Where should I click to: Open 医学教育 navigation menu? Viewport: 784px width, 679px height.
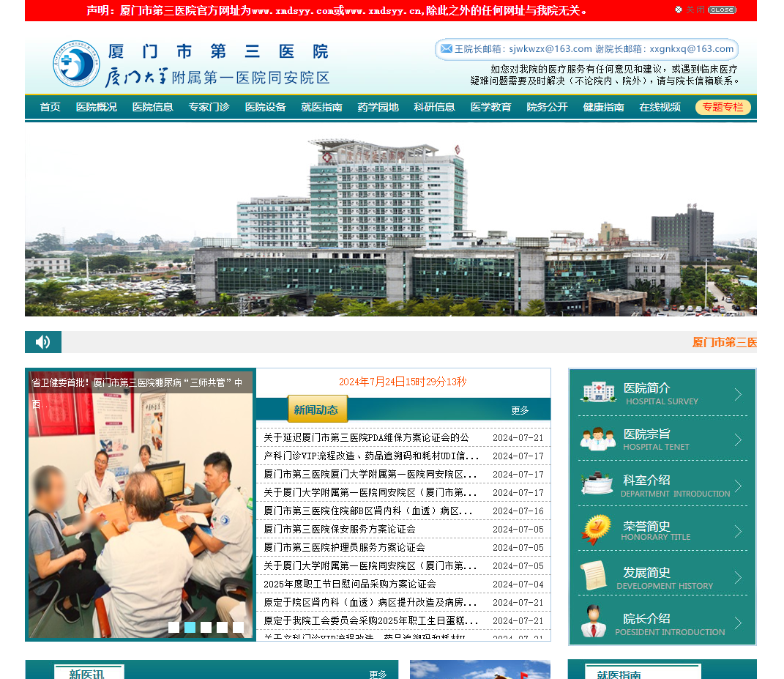[x=491, y=107]
